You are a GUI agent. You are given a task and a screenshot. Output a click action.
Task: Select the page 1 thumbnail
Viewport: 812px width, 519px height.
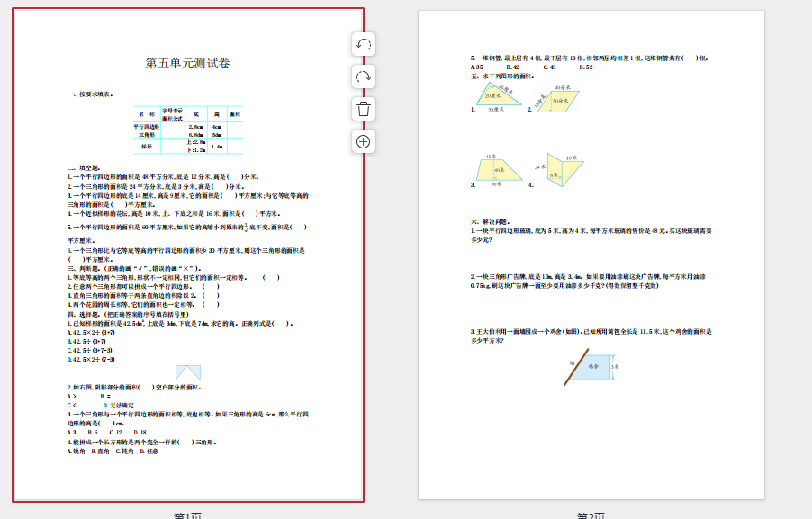coord(188,255)
